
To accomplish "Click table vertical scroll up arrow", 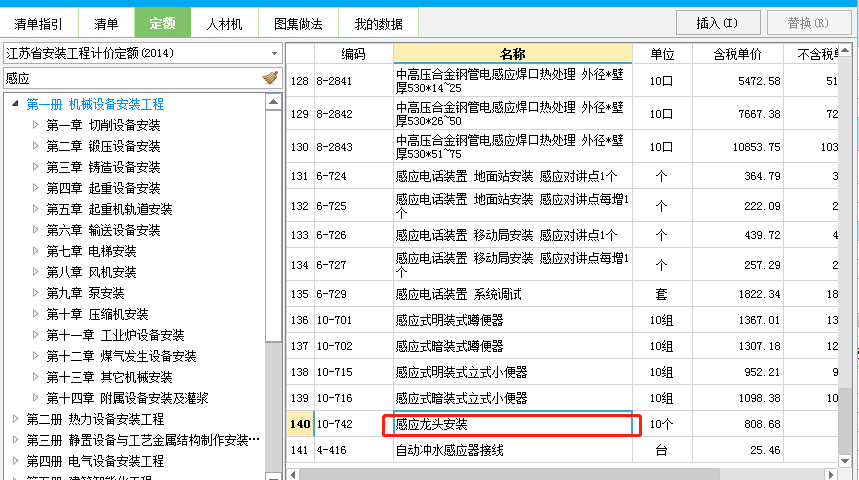I will point(845,50).
